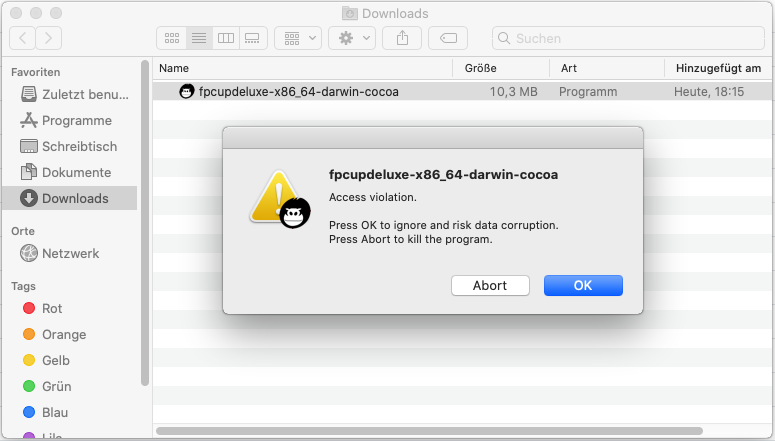775x441 pixels.
Task: Click the fpcupdeluxe file icon in the list
Action: click(x=186, y=91)
